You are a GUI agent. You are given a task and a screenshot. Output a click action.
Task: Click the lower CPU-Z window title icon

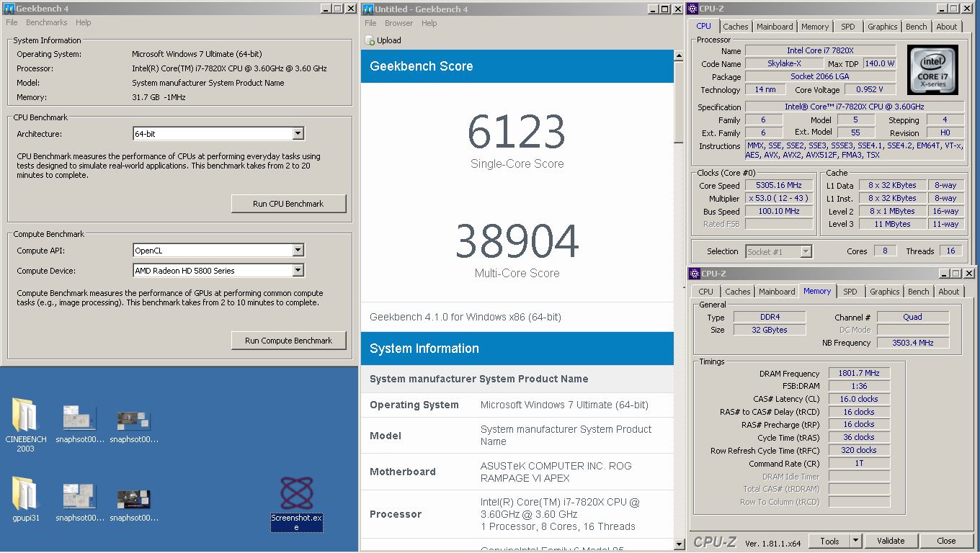[695, 274]
